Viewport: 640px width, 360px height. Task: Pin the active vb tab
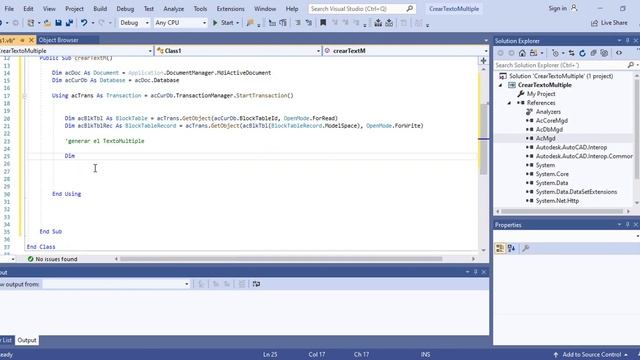click(22, 40)
